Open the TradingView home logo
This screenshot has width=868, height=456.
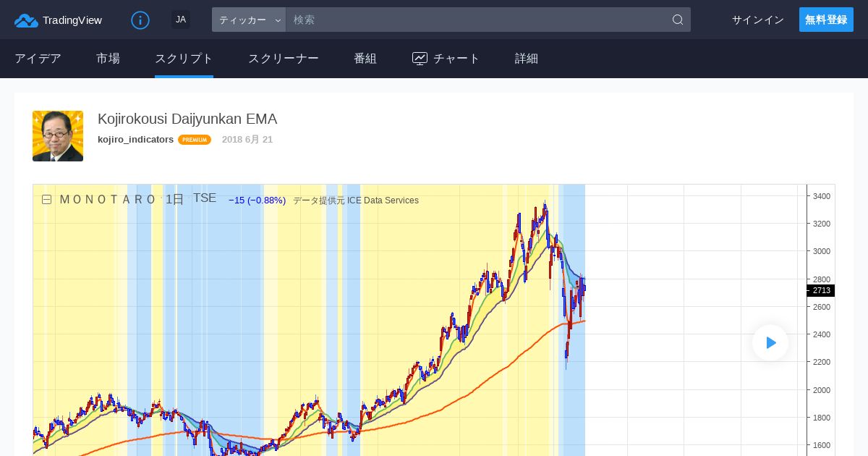tap(58, 20)
